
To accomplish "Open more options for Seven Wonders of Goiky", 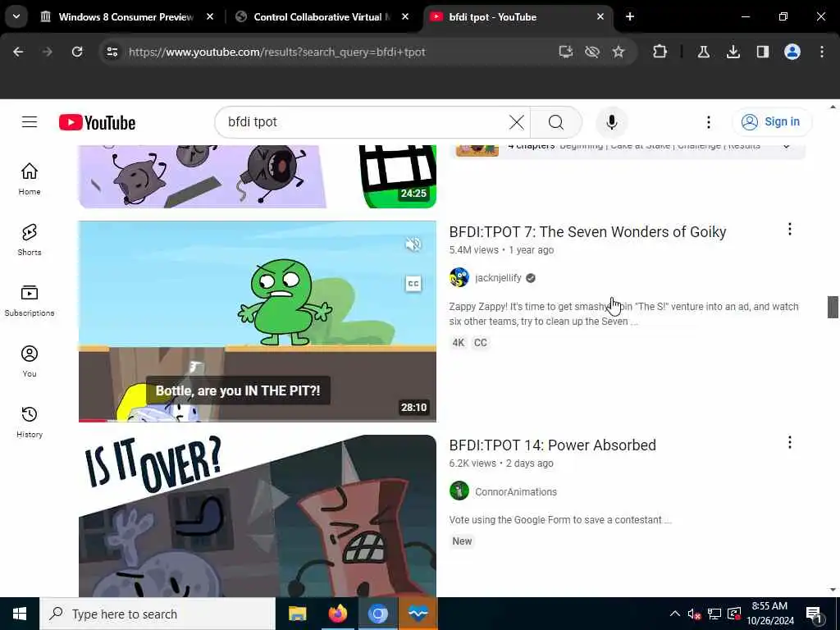I will [790, 230].
